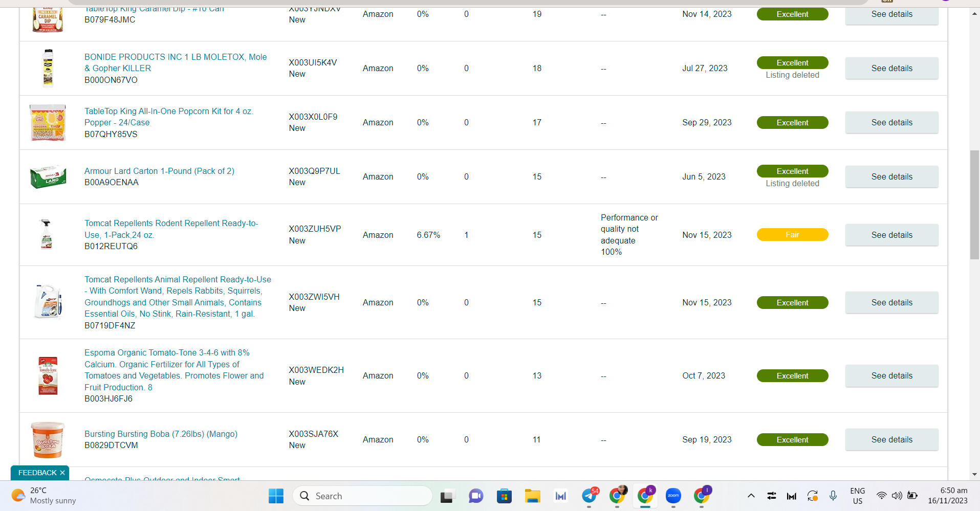Switch to Chrome window with photo profile badge
This screenshot has height=511, width=980.
coord(617,496)
